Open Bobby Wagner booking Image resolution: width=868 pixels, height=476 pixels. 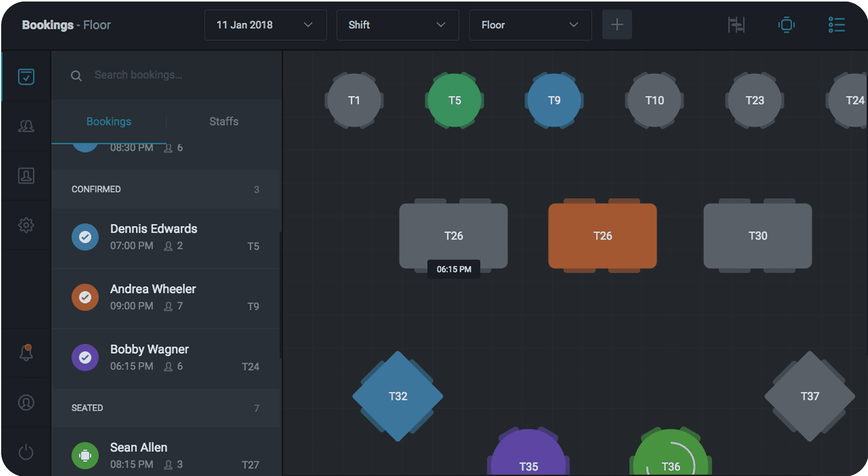(x=166, y=359)
